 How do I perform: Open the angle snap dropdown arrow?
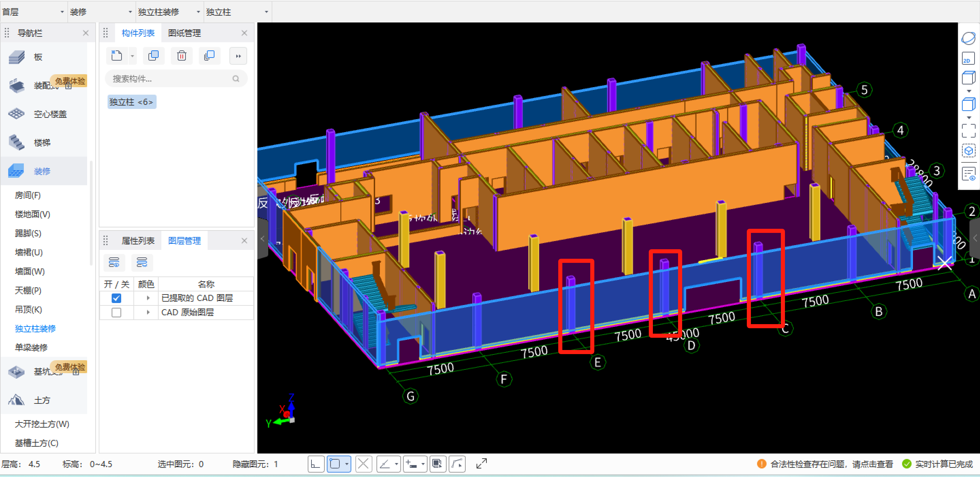(x=397, y=464)
